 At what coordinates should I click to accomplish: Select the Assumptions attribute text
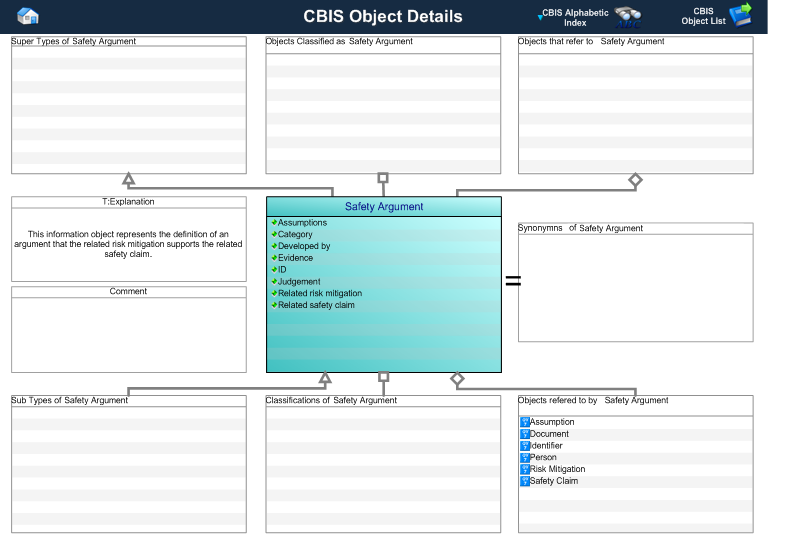pyautogui.click(x=303, y=223)
